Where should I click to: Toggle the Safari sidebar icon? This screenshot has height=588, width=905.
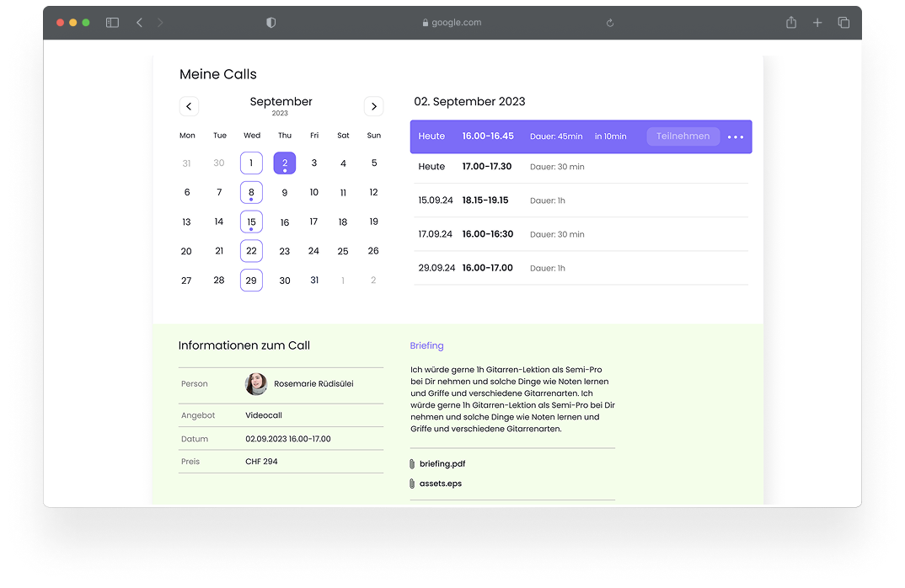(112, 23)
